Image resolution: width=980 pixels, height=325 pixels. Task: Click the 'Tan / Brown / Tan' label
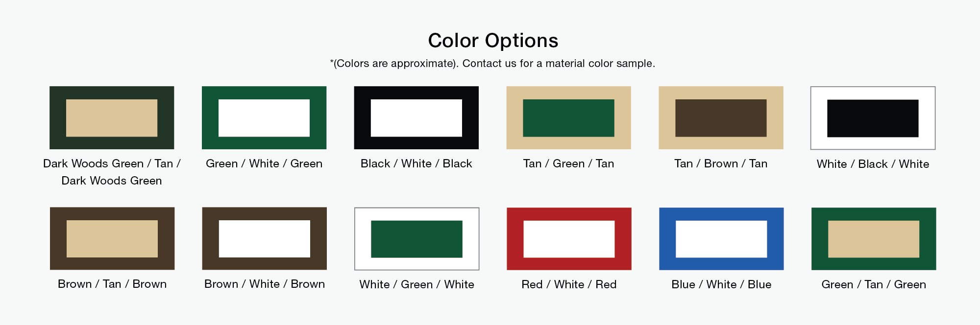tap(721, 163)
